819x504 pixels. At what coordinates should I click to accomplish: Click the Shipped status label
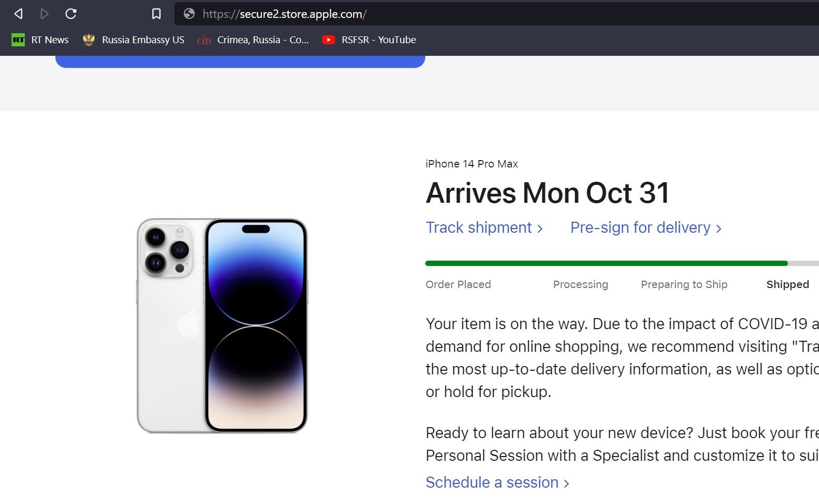click(787, 284)
